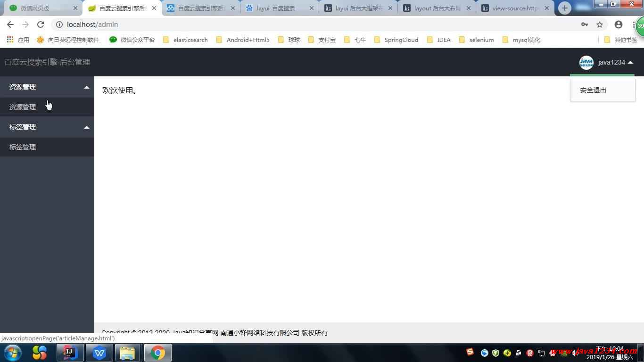
Task: Click the 百度云搜索引擎-后台管理 logo title
Action: click(x=47, y=62)
